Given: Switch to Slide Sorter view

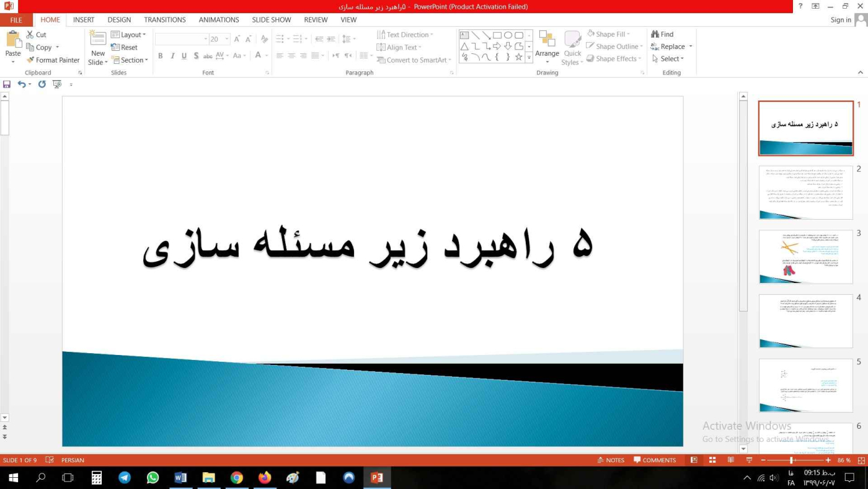Looking at the screenshot, I should click(x=712, y=460).
